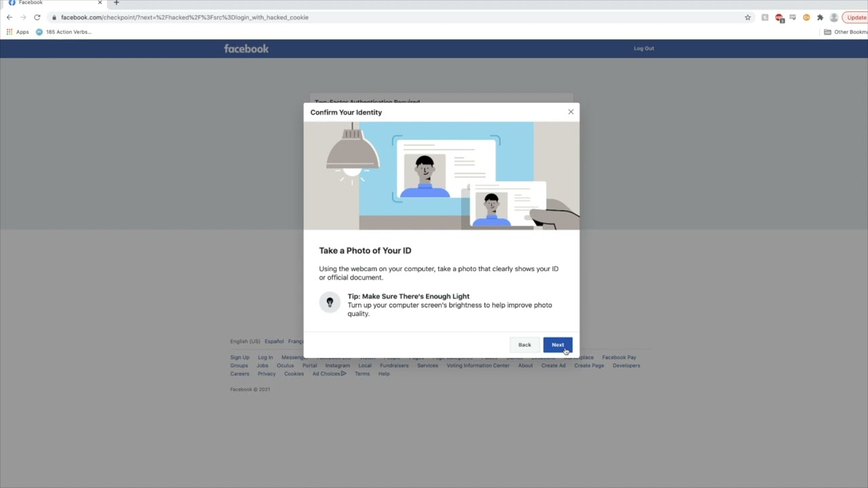868x488 pixels.
Task: Open the Apps bookmarks shortcut
Action: [x=18, y=32]
